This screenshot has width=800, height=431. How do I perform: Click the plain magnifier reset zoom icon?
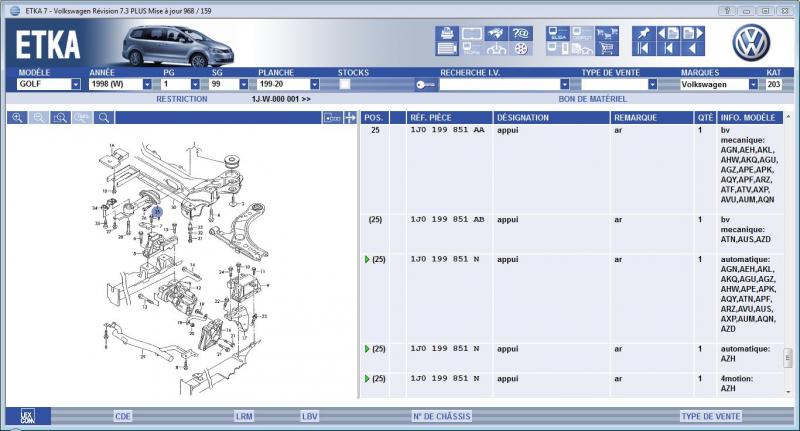pyautogui.click(x=104, y=118)
